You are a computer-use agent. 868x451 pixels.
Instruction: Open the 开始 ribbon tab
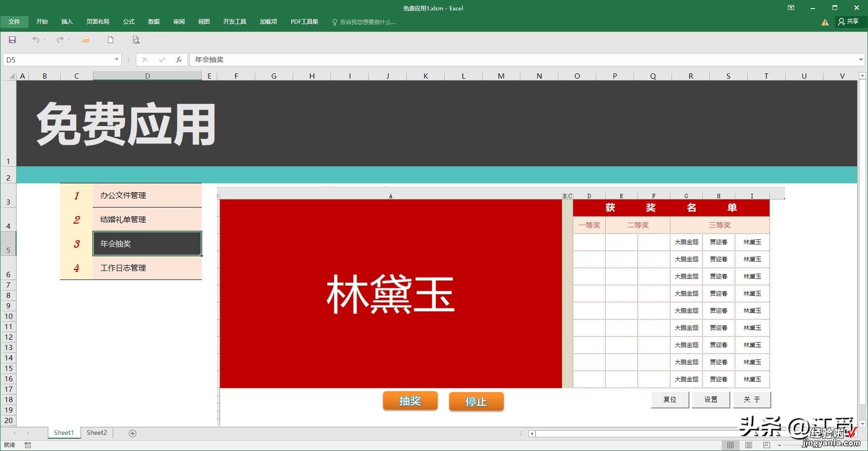(x=42, y=22)
